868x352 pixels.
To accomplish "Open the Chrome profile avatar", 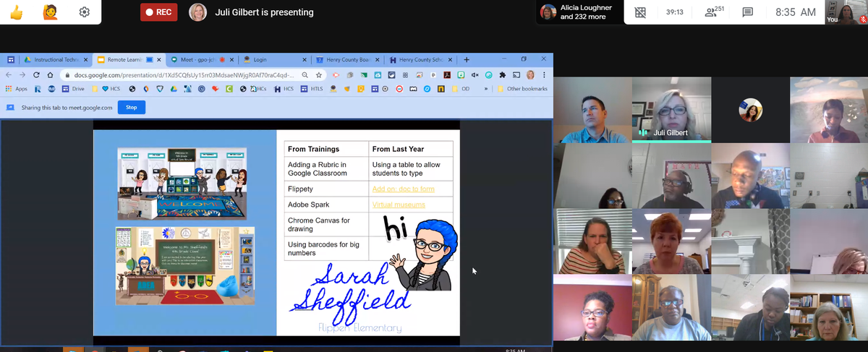I will point(530,74).
